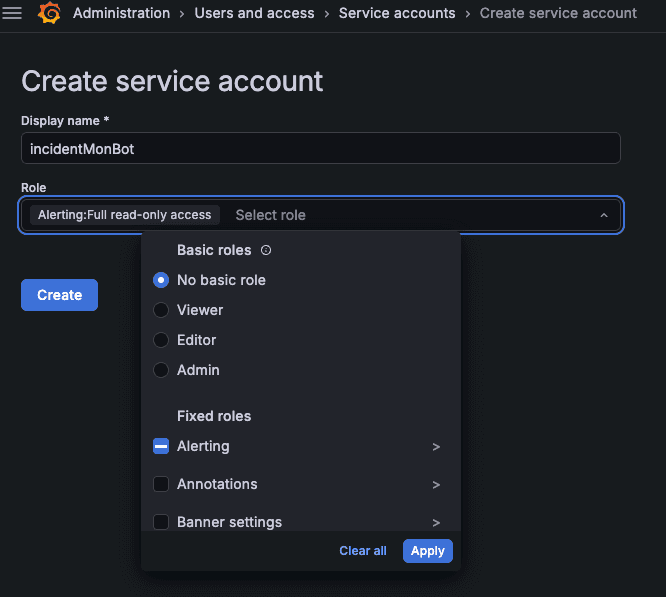
Task: Go to Users and access breadcrumb
Action: click(254, 13)
